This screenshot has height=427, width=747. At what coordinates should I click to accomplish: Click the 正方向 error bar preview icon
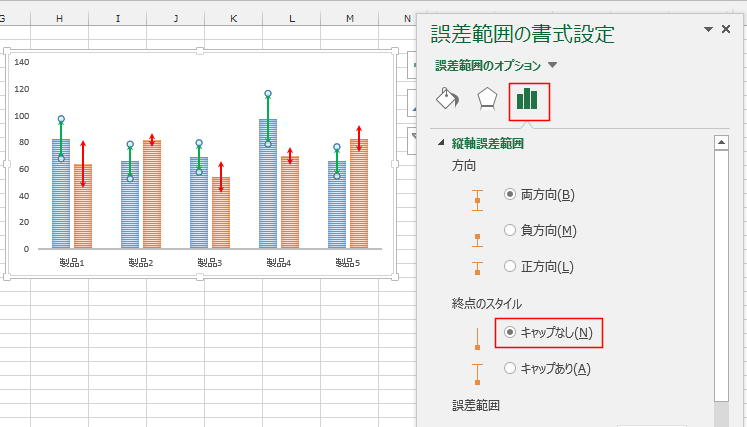tap(477, 267)
